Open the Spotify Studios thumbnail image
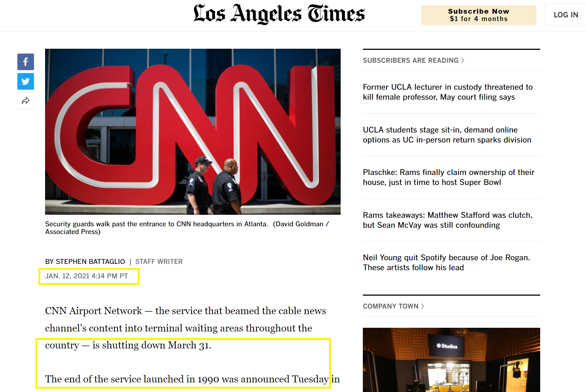This screenshot has width=586, height=392. pos(452,360)
